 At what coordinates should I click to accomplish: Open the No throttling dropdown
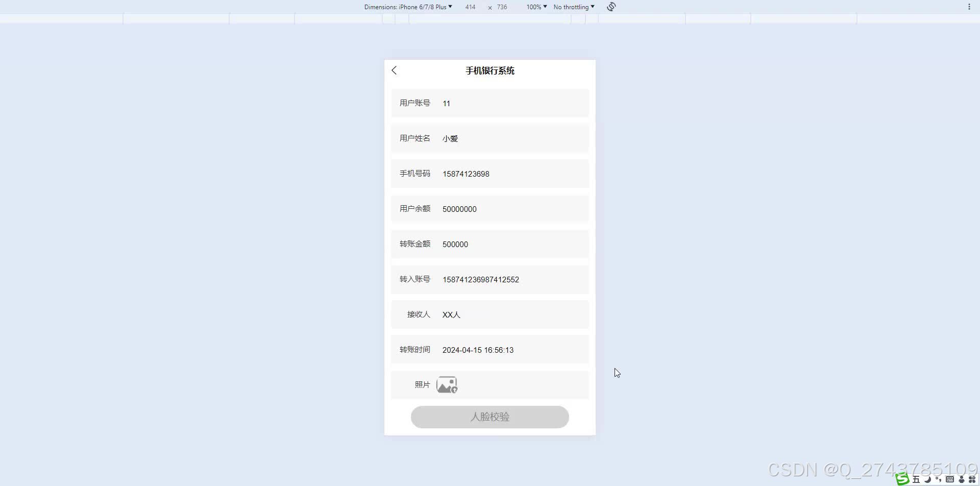pyautogui.click(x=574, y=7)
